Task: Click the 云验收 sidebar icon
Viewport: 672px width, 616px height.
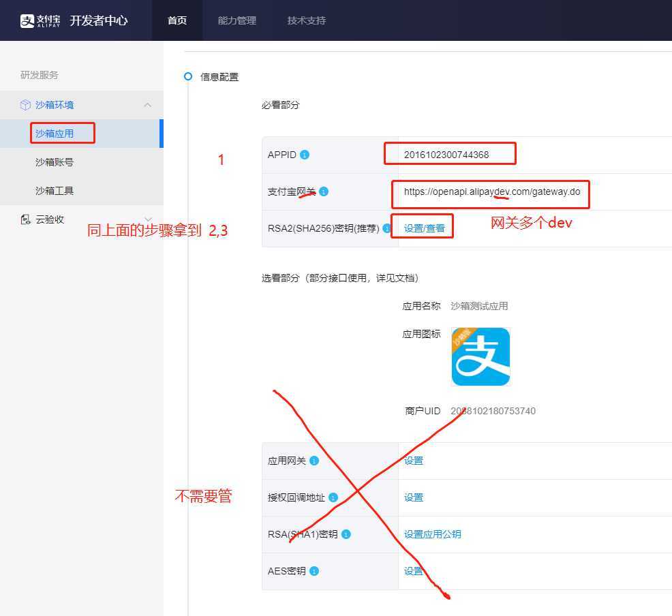Action: click(x=26, y=219)
